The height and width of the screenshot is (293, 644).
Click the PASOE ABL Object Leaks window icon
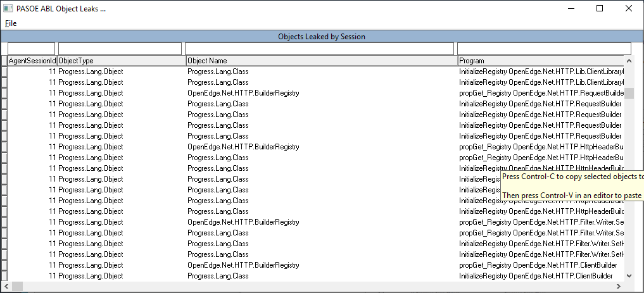coord(8,9)
